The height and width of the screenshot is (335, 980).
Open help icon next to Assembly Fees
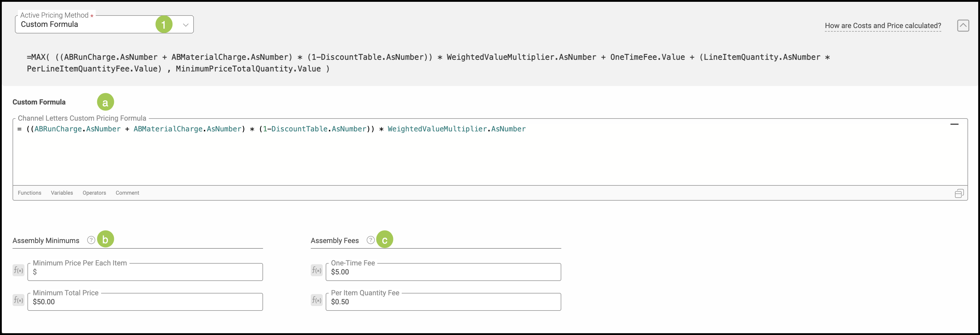370,240
